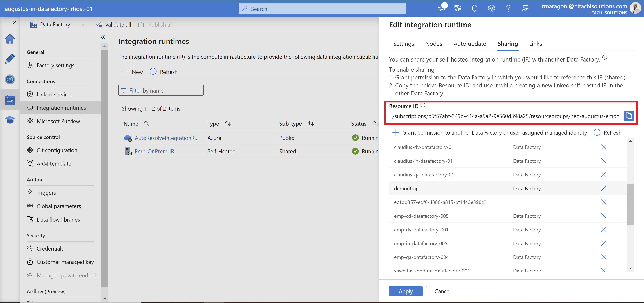The height and width of the screenshot is (303, 644).
Task: Open the Monitor gauge icon
Action: tap(10, 79)
